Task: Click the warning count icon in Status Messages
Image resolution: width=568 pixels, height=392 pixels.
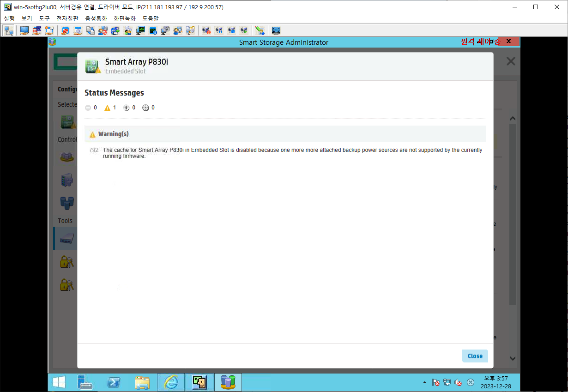Action: pos(107,108)
